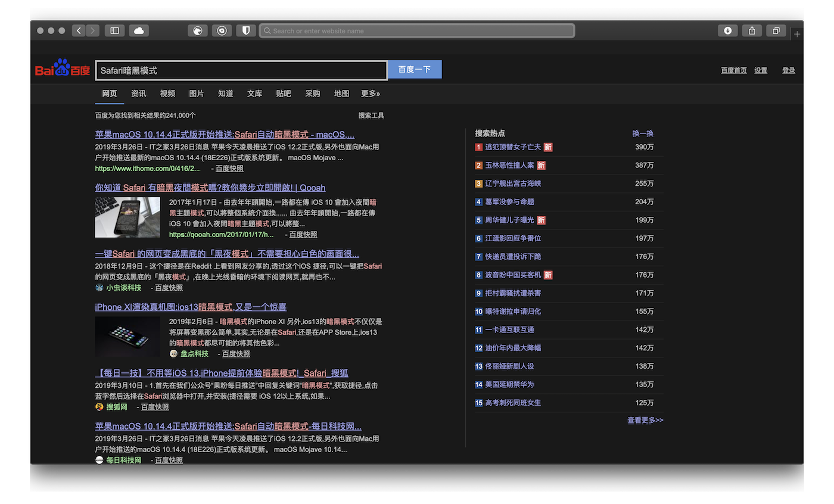
Task: Open hot topic 辽宁舰出宫古海峡
Action: pyautogui.click(x=513, y=183)
